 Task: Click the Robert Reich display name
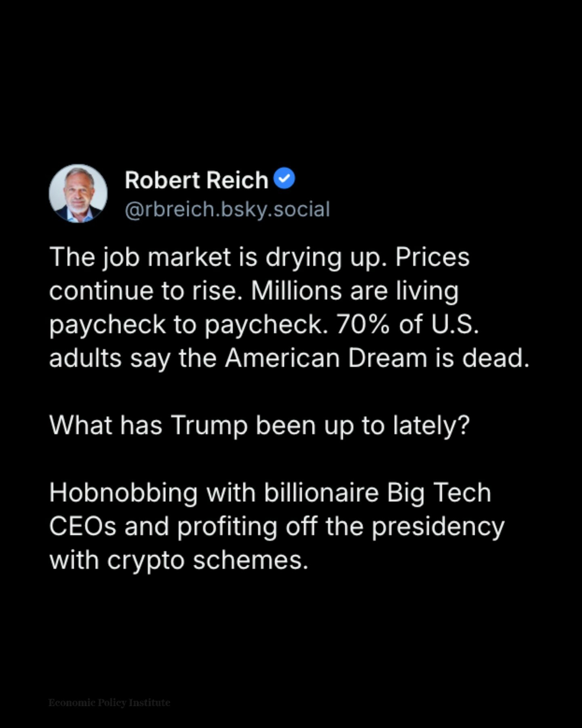click(196, 180)
